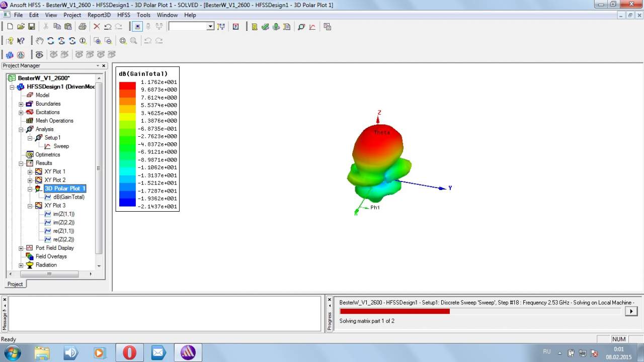This screenshot has width=644, height=362.
Task: Select dB(GainTotal) trace in project tree
Action: point(69,197)
